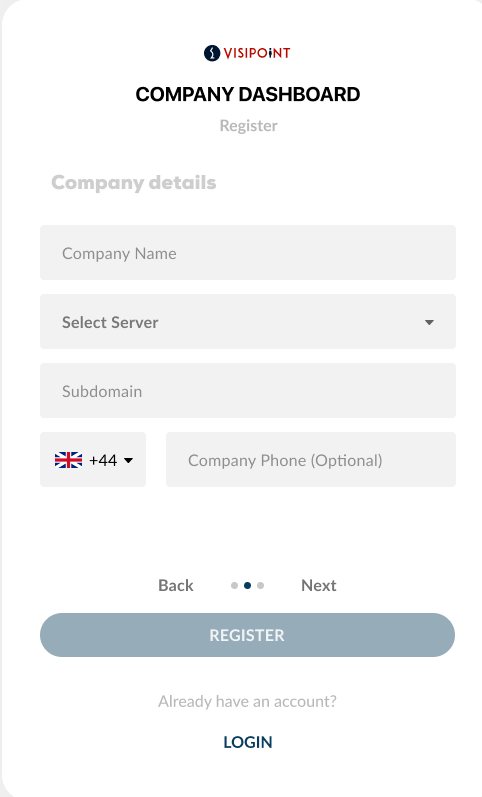The image size is (482, 797).
Task: Click the Select Server dropdown arrow
Action: [429, 322]
